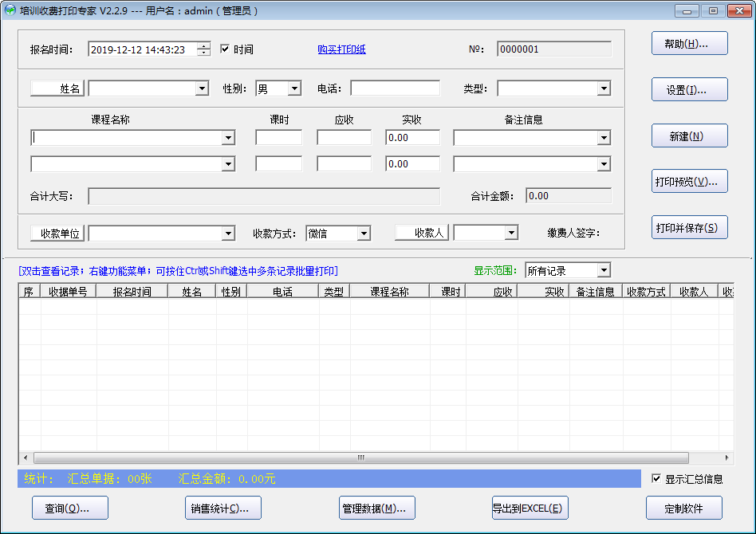Image resolution: width=756 pixels, height=534 pixels.
Task: Open 设置(I) settings button
Action: (x=690, y=89)
